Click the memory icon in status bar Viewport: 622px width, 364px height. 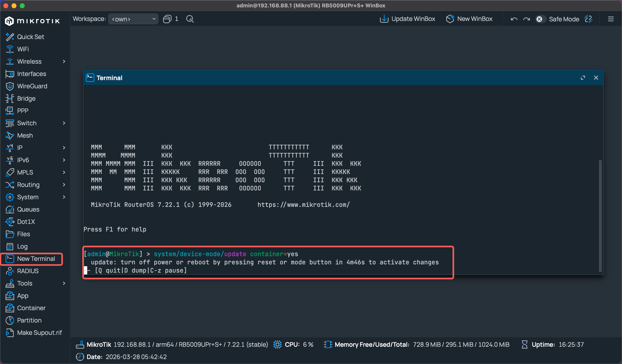coord(328,344)
